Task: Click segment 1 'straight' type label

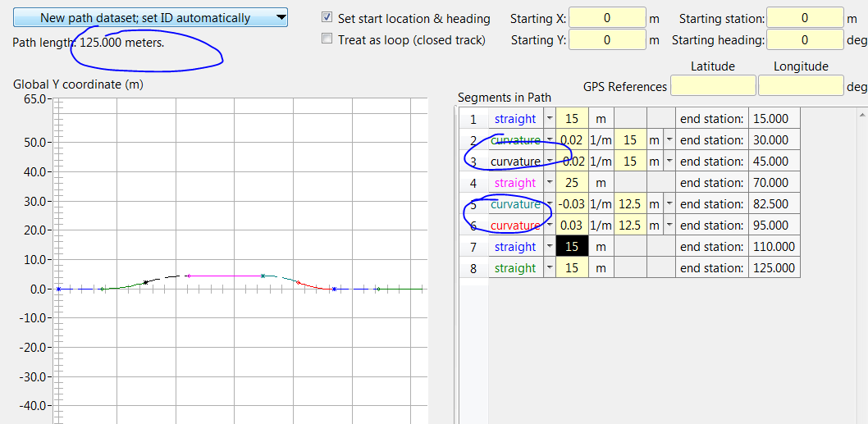Action: [515, 118]
